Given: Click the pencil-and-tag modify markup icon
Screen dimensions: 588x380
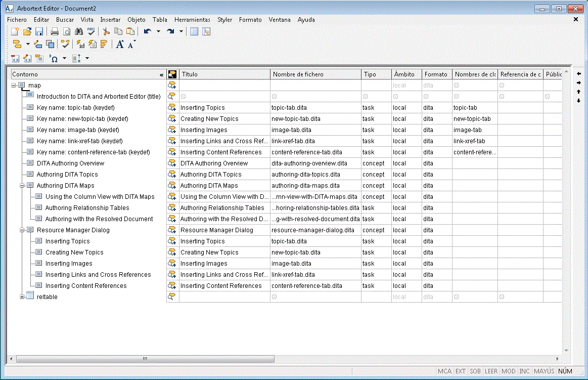Looking at the screenshot, I should click(x=38, y=44).
